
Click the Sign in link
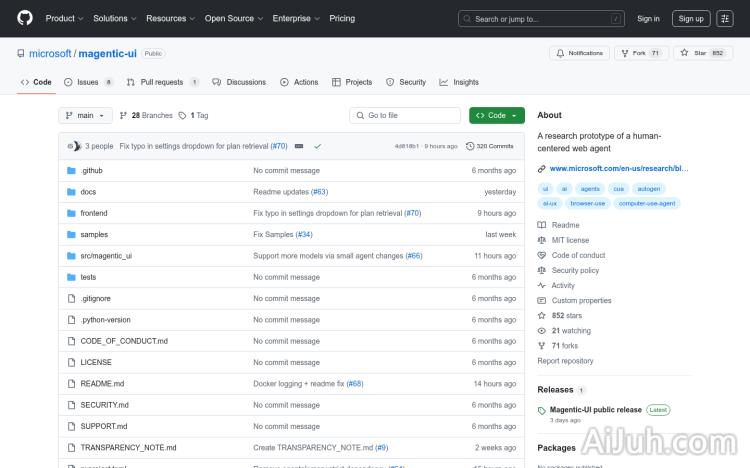click(x=648, y=19)
